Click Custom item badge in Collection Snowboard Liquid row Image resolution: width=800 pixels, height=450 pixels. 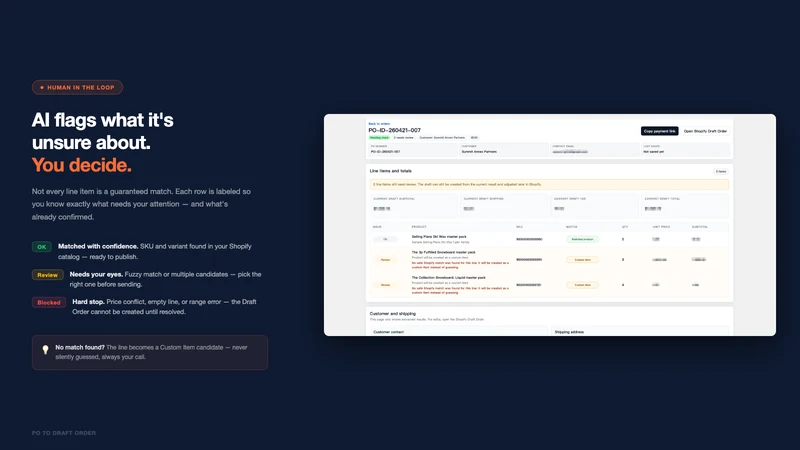582,285
